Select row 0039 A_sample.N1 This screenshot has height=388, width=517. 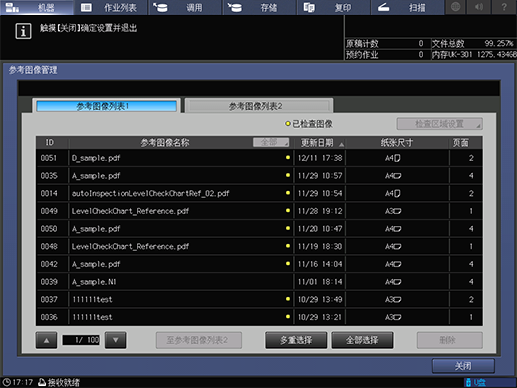click(259, 282)
